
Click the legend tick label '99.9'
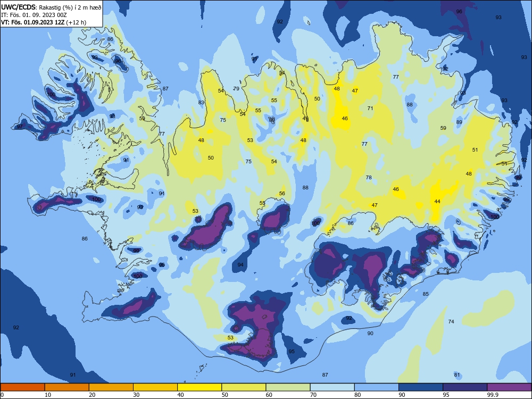click(x=492, y=395)
